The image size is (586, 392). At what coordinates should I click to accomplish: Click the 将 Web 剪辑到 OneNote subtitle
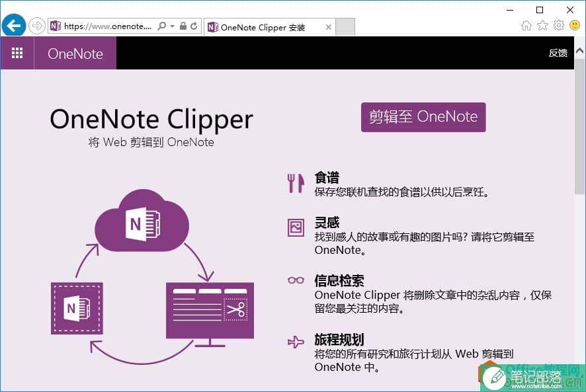click(151, 142)
